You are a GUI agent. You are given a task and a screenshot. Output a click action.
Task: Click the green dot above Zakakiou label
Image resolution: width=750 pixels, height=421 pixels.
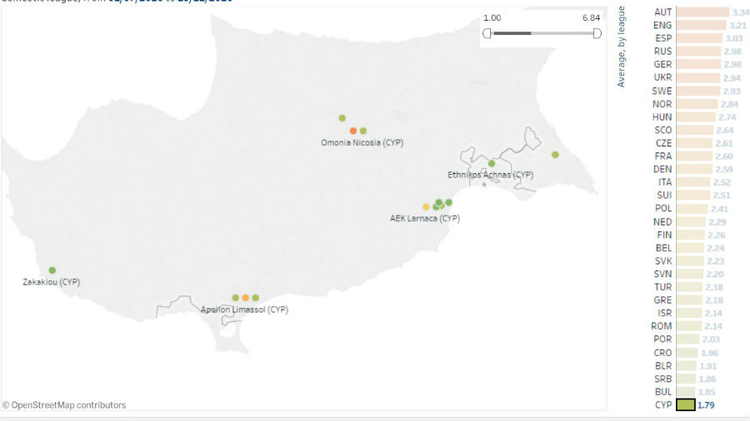click(52, 270)
